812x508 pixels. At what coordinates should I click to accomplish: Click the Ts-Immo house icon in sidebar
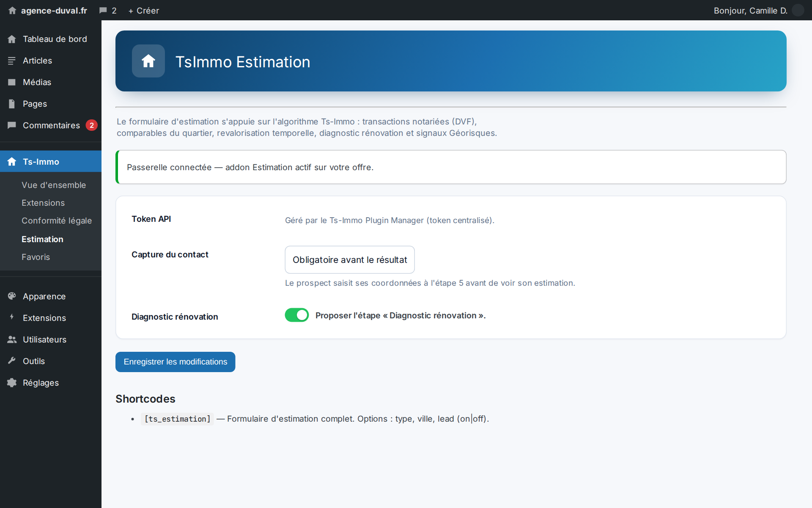(12, 161)
